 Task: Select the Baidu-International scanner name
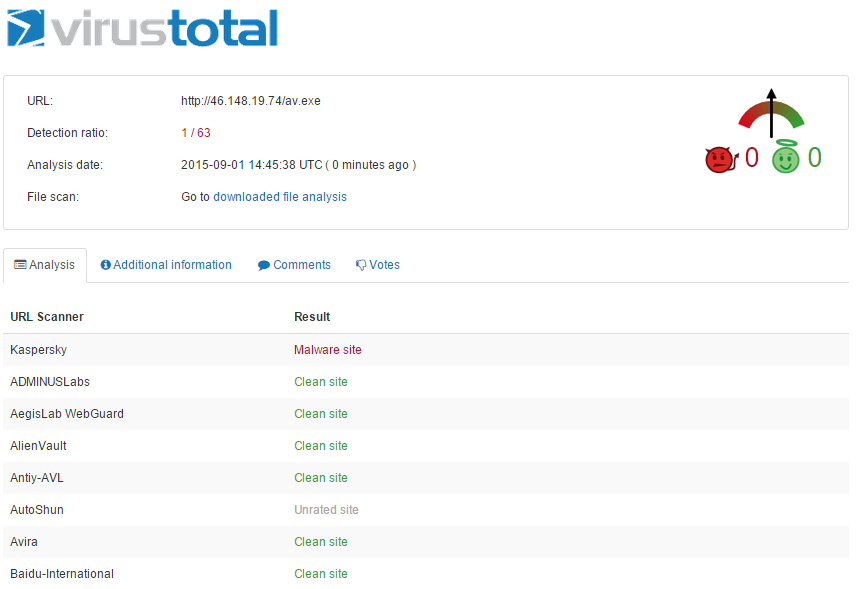(x=62, y=574)
